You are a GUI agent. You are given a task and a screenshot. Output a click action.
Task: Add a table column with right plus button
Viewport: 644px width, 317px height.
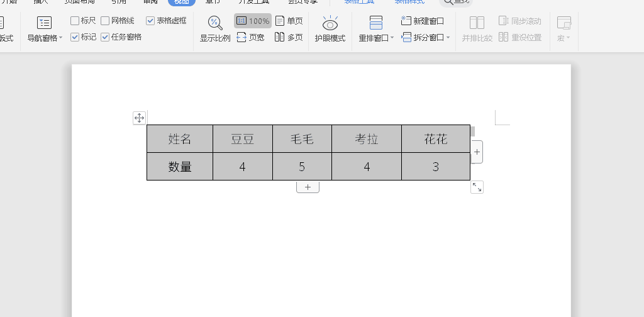[477, 152]
